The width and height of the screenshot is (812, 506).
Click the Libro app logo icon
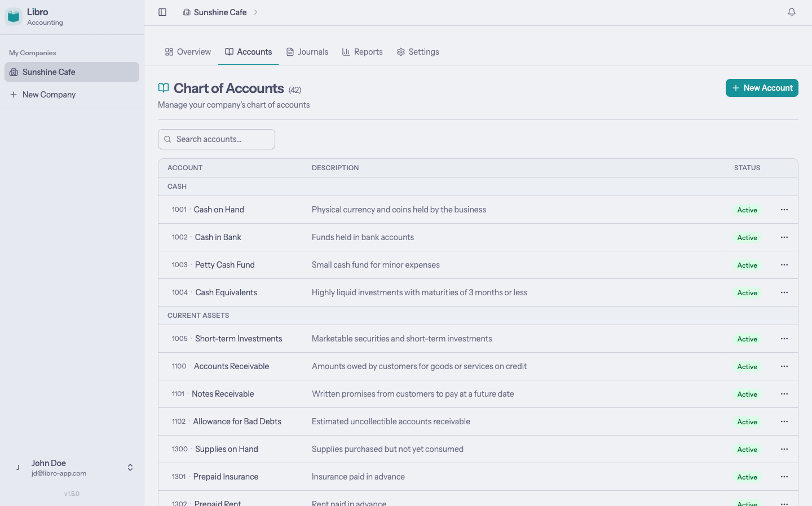coord(14,16)
